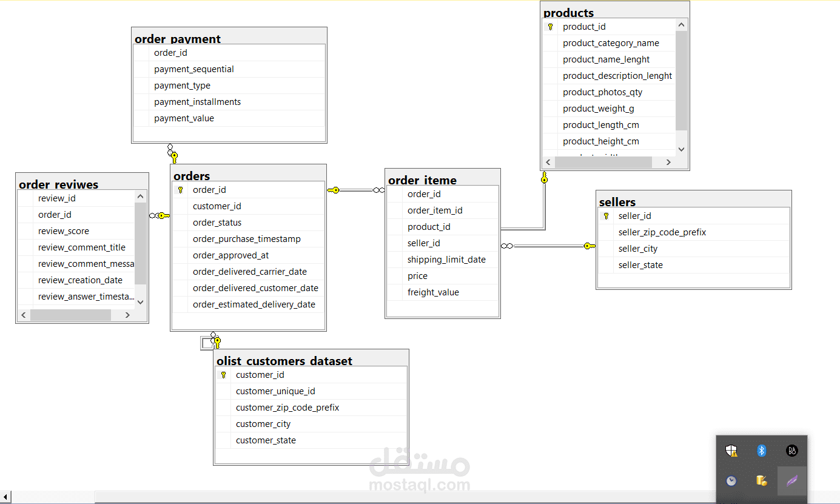Open Bluetooth from the system tray
Screen dimensions: 840x504
[761, 451]
